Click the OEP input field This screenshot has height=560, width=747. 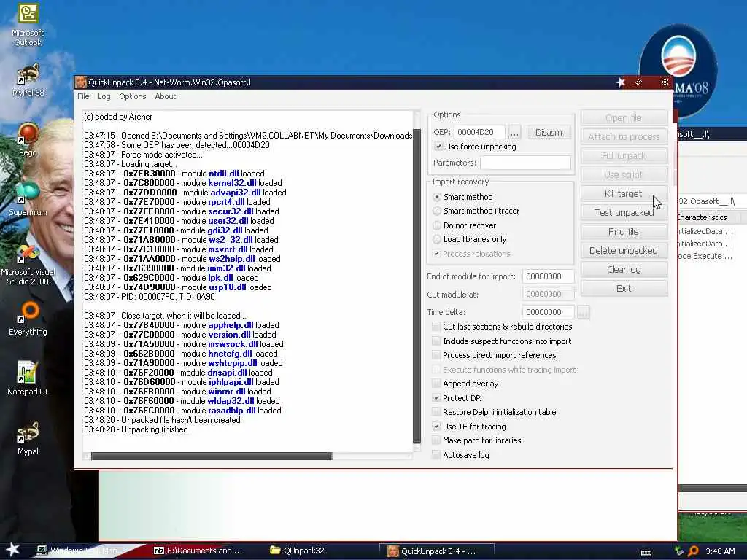coord(479,132)
